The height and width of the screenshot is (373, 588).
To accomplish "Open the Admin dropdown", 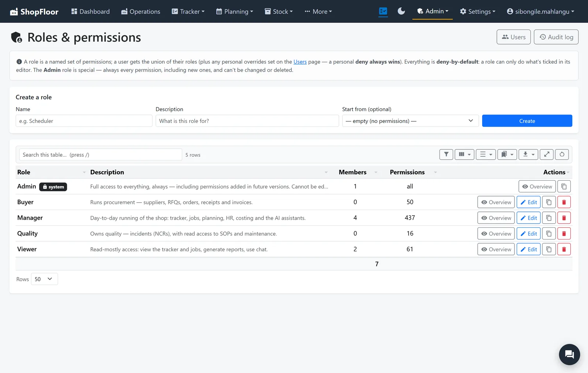I will tap(433, 11).
